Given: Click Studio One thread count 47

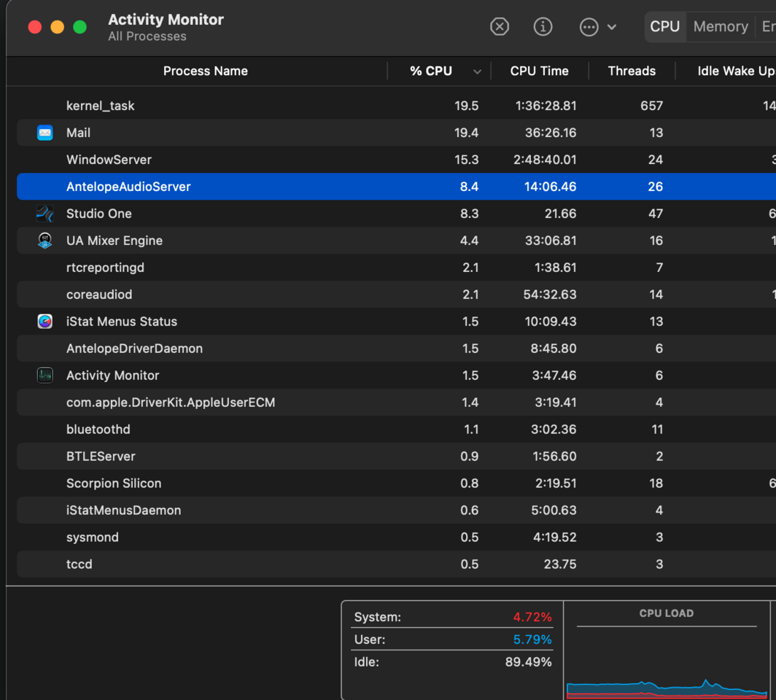Looking at the screenshot, I should click(656, 214).
